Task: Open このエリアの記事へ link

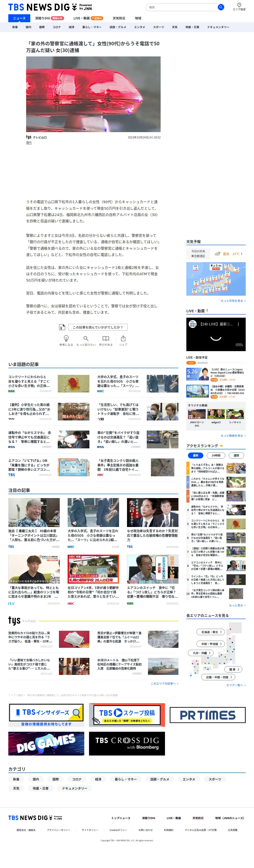Action: [165, 683]
